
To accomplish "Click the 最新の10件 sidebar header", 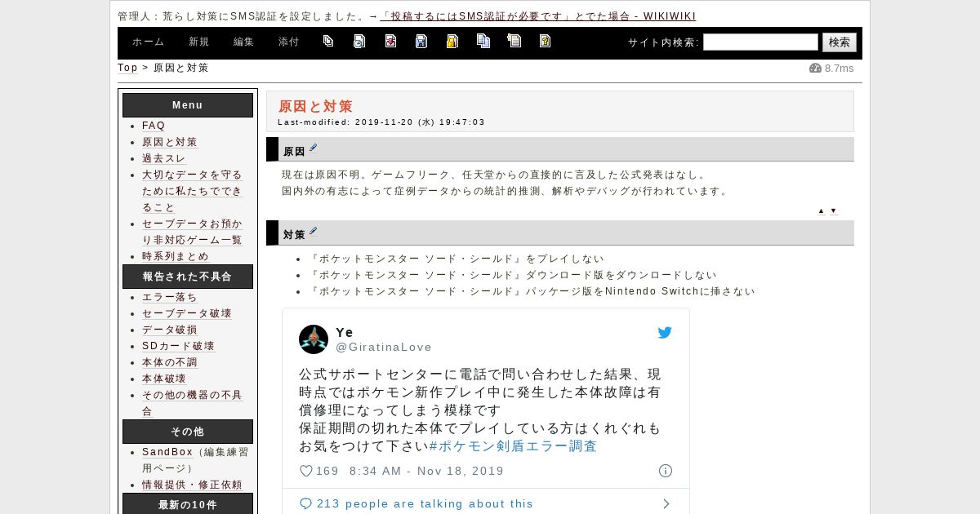I will [x=188, y=505].
